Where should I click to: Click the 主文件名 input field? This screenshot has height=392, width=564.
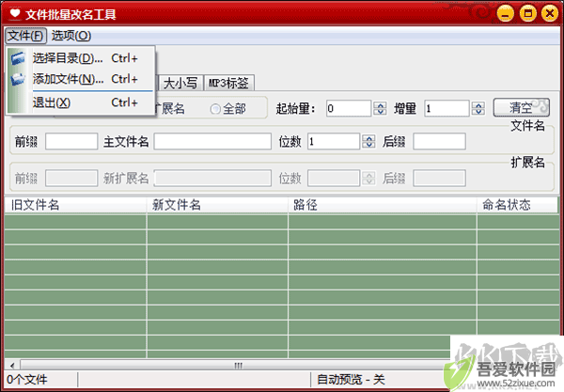[212, 141]
